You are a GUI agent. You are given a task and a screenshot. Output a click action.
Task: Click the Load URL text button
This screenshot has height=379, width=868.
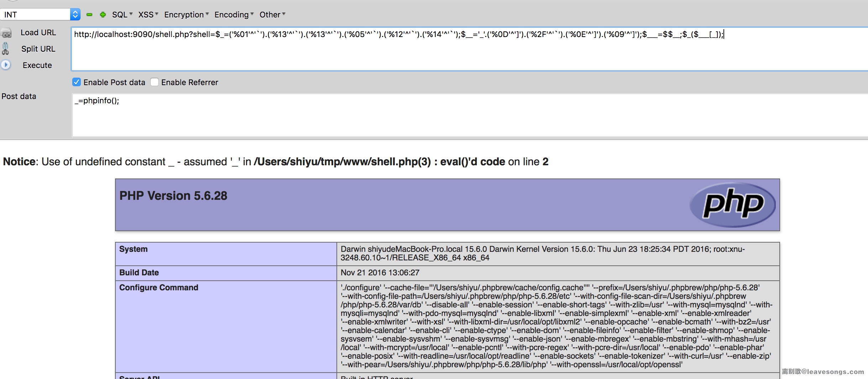point(38,32)
